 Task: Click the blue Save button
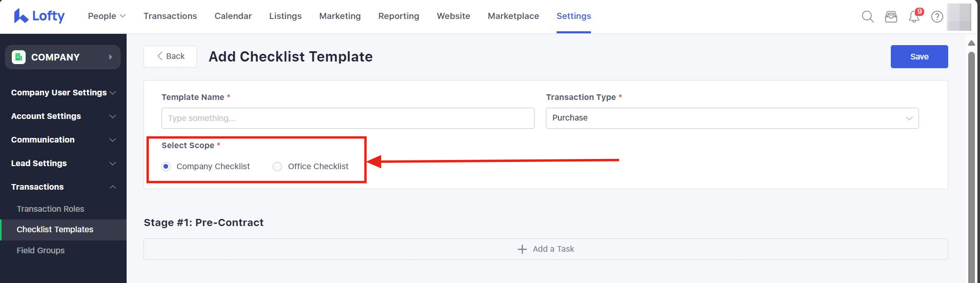click(x=919, y=56)
